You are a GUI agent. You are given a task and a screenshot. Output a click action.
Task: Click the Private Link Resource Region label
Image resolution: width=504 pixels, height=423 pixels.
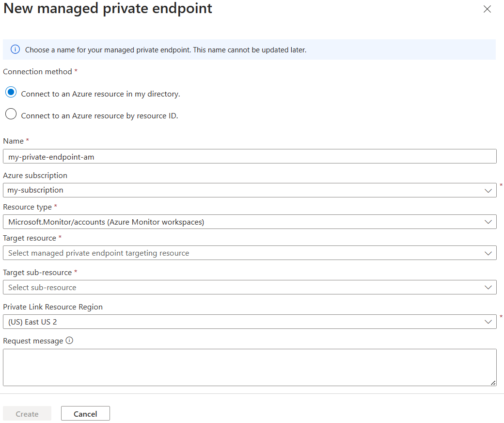pyautogui.click(x=53, y=307)
